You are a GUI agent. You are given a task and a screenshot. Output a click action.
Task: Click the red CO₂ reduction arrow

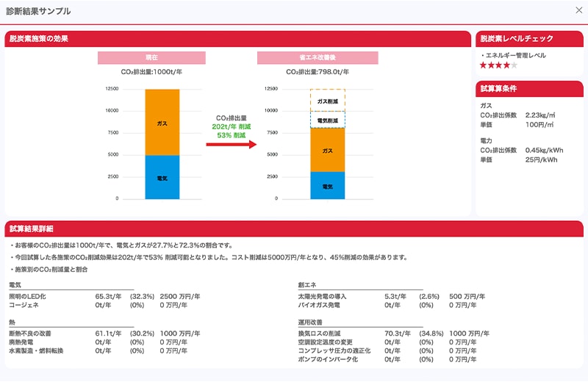tap(231, 144)
